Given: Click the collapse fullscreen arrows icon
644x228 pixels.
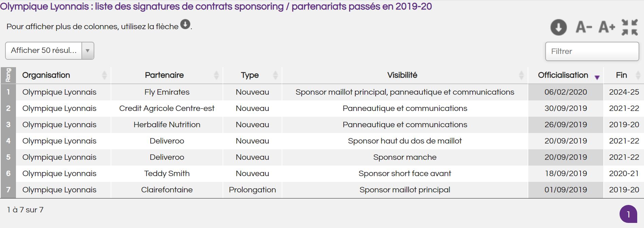Looking at the screenshot, I should coord(630,27).
